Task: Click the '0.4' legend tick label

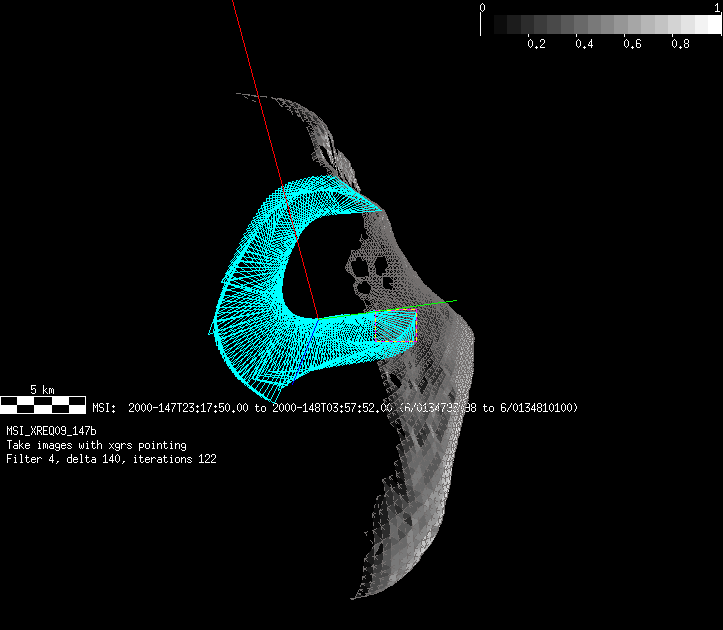Action: click(584, 44)
